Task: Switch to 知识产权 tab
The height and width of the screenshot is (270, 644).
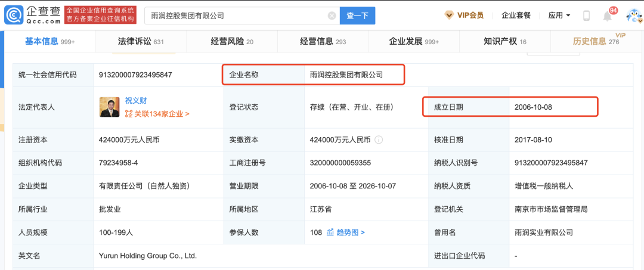Action: pyautogui.click(x=505, y=41)
